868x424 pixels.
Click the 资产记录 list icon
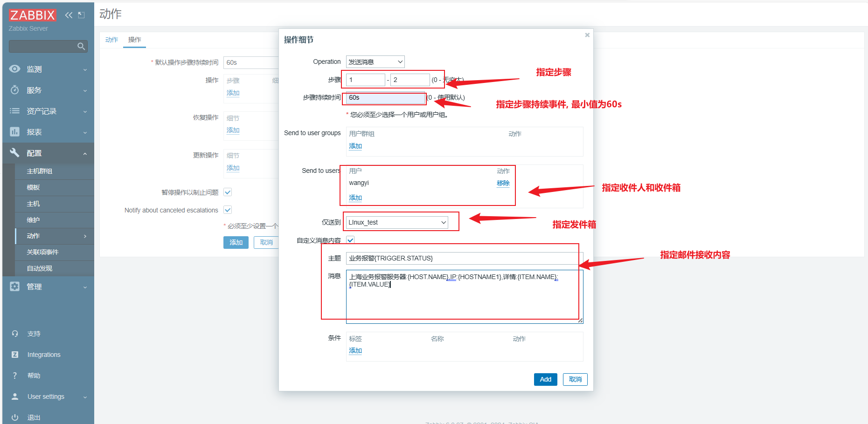pos(15,111)
